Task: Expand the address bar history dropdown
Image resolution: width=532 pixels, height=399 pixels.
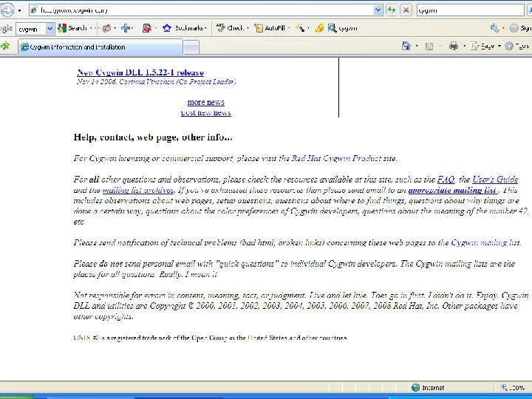Action: [x=378, y=10]
